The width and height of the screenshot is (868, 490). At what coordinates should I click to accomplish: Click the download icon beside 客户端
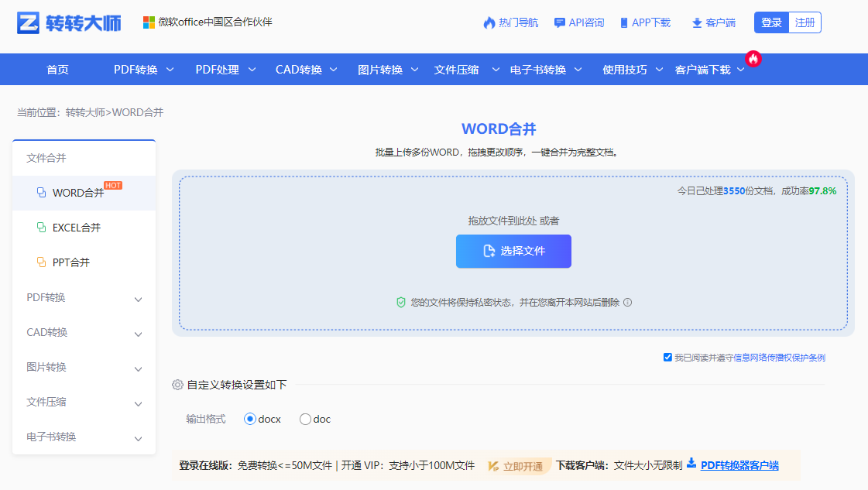point(697,22)
